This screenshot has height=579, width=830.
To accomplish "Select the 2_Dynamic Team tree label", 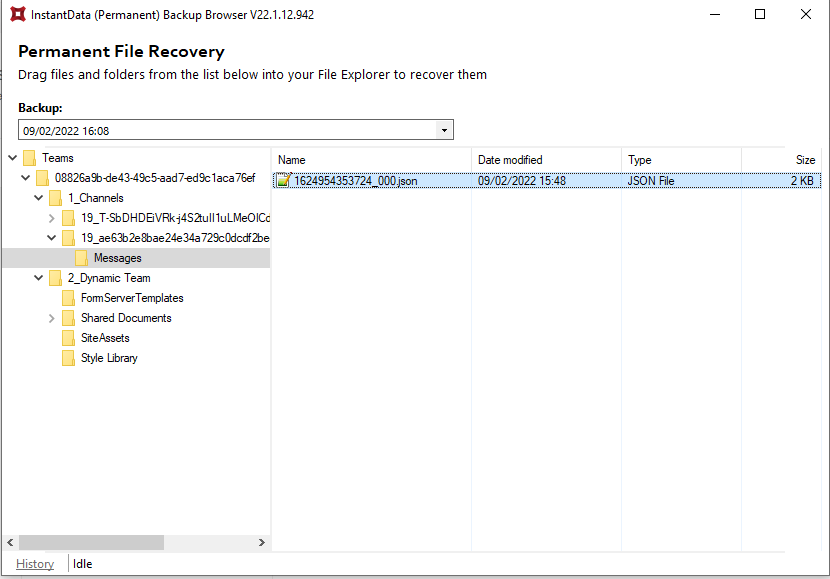I will pos(109,278).
